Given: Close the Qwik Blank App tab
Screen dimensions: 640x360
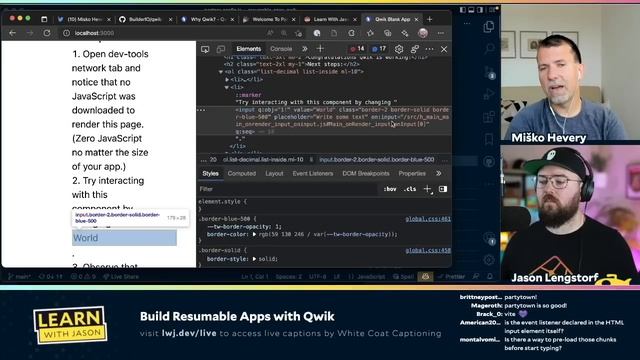Looking at the screenshot, I should click(416, 19).
